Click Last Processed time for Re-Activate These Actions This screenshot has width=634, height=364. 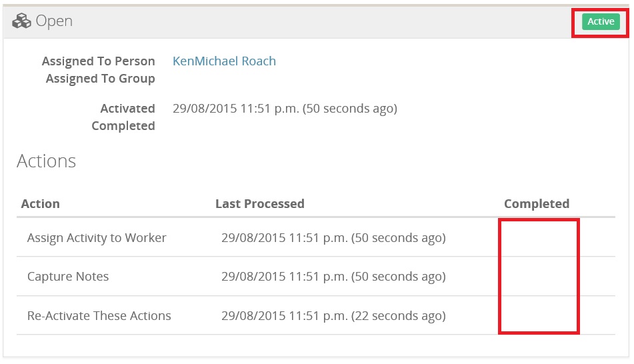pos(333,316)
